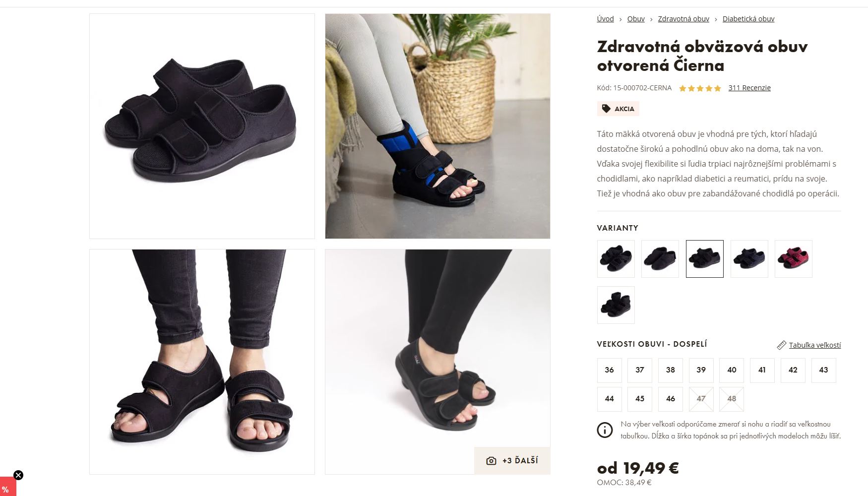Go to Zdravotná obuv breadcrumb
The width and height of the screenshot is (868, 496).
[x=683, y=19]
